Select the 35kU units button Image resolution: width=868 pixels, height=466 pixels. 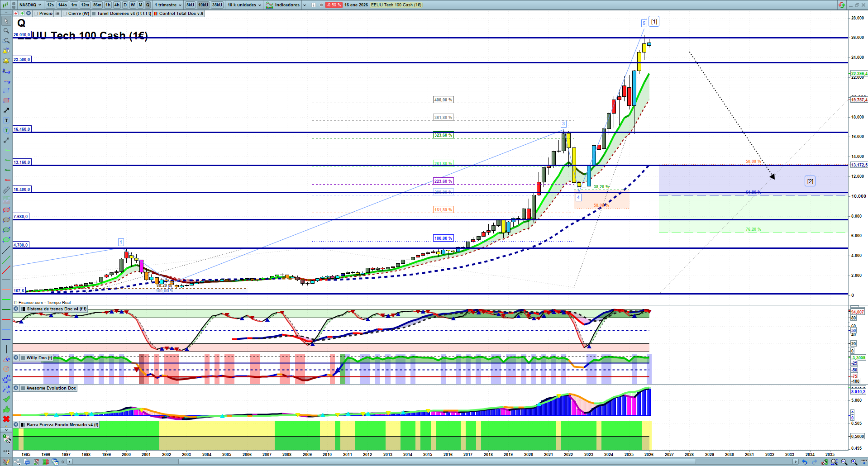point(217,5)
